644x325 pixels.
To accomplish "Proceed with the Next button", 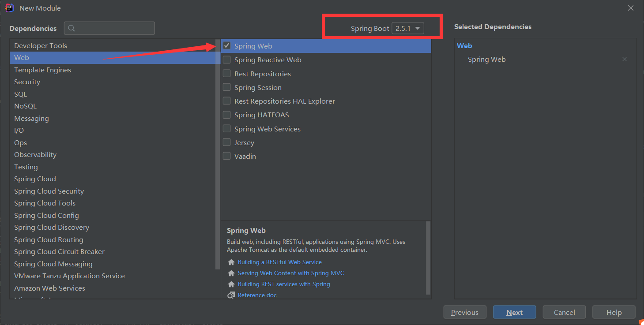I will 515,312.
